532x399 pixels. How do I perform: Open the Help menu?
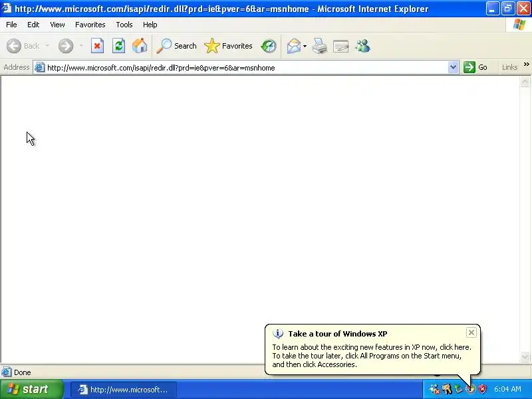(x=150, y=25)
